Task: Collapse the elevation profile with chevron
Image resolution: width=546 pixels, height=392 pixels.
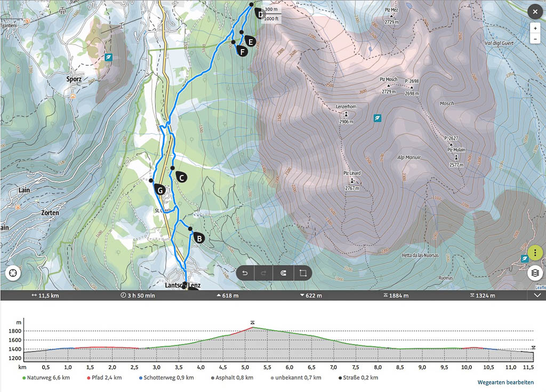Action: point(537,295)
